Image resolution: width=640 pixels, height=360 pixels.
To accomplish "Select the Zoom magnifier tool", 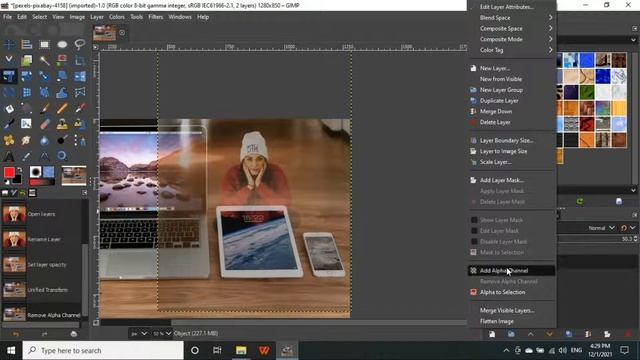I will point(62,156).
